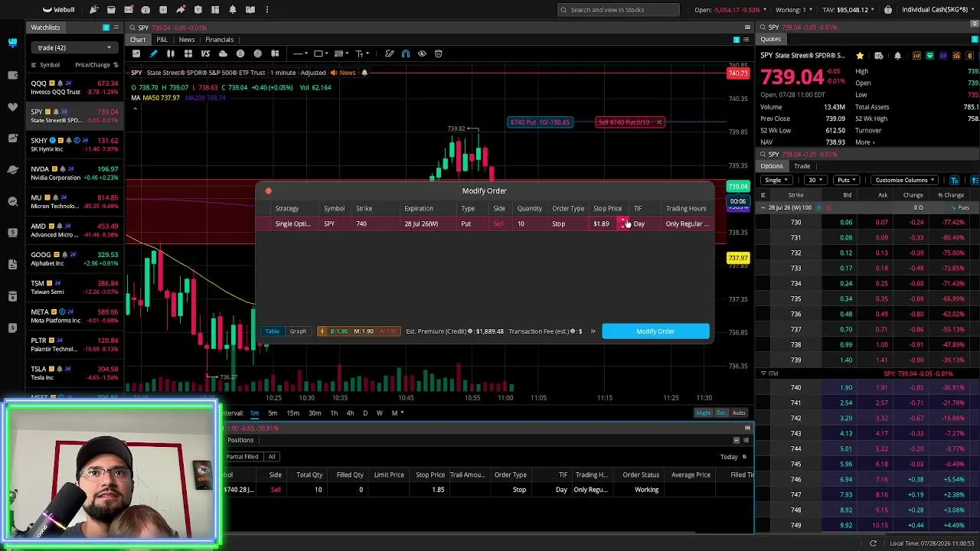
Task: Set alert using bell in SPY quote panel
Action: tap(897, 56)
